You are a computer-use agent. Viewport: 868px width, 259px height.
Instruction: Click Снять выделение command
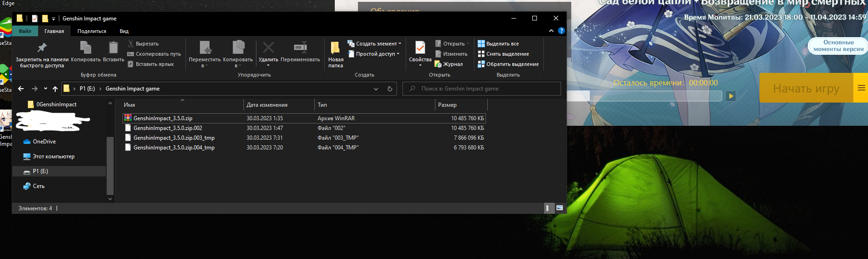[504, 54]
